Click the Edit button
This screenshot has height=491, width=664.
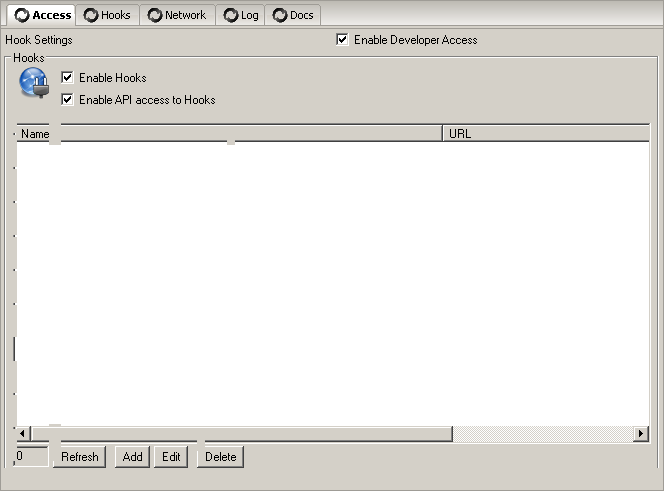[171, 457]
